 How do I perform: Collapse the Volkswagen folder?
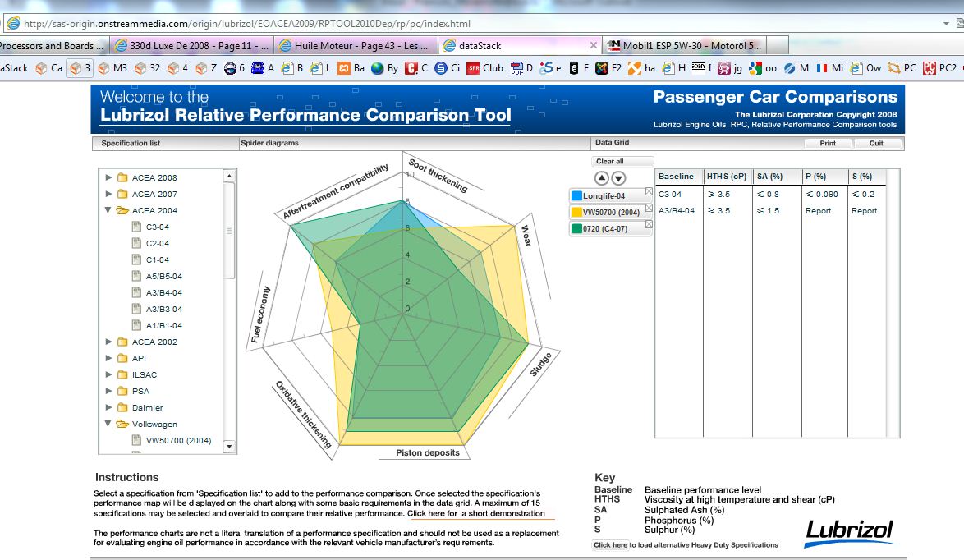(108, 424)
